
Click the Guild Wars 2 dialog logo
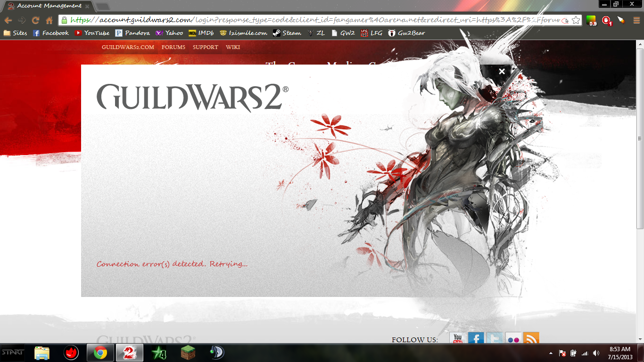point(192,98)
